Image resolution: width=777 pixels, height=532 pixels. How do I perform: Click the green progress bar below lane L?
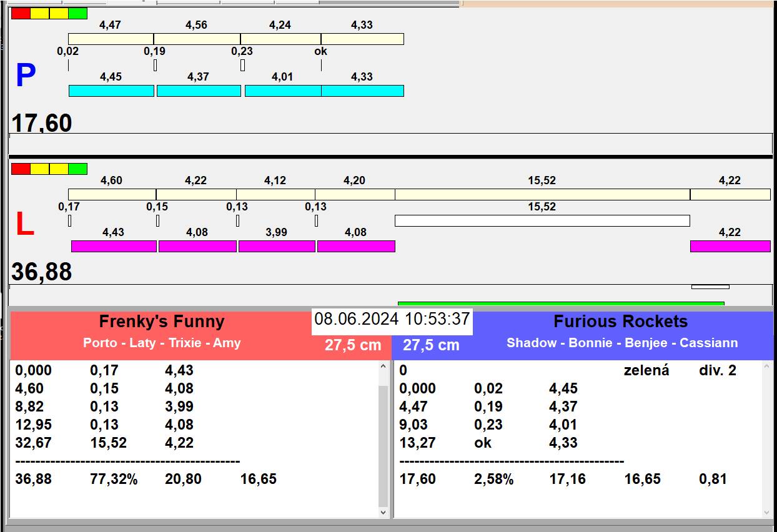coord(560,303)
